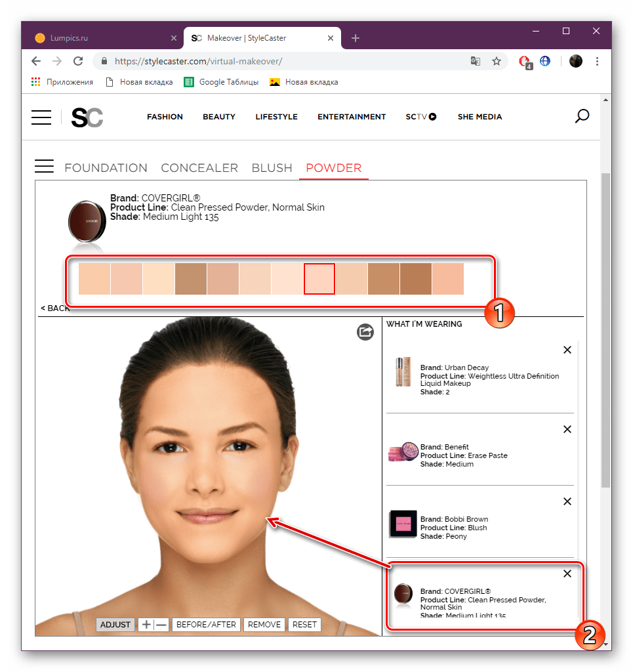Screen dimensions: 633x672
Task: Open the FASHION menu
Action: pos(165,117)
